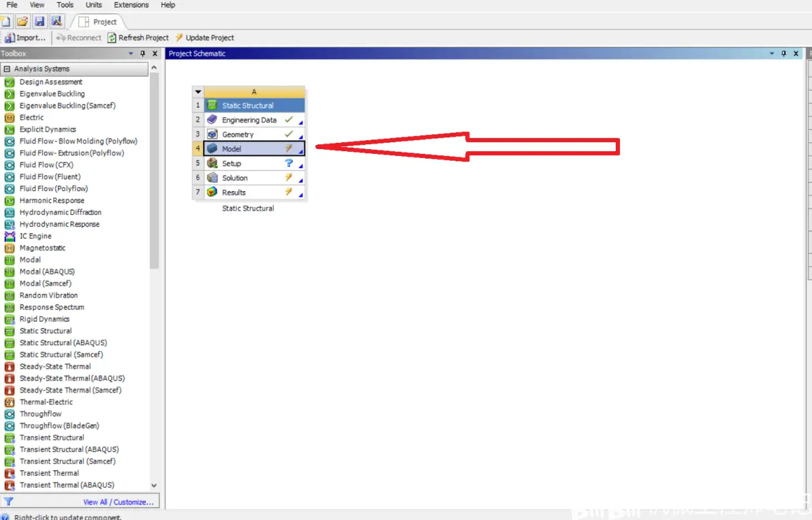Select the Static Structural header cell
This screenshot has height=520, width=812.
[254, 105]
